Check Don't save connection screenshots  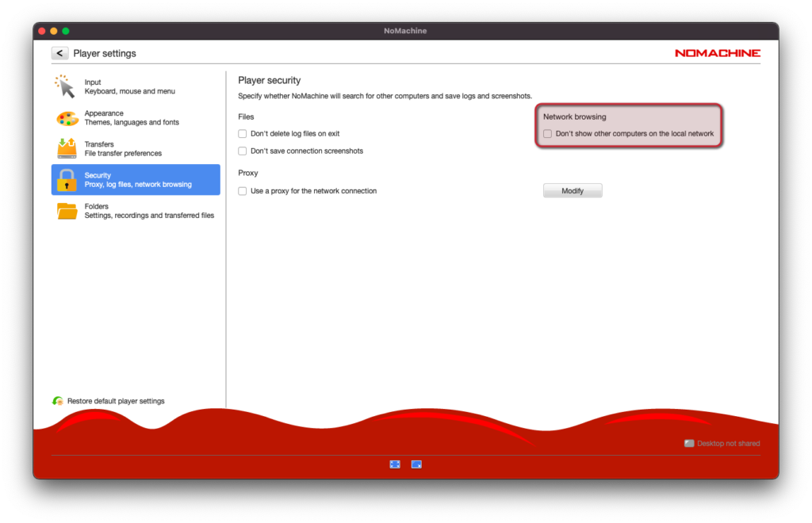click(243, 151)
